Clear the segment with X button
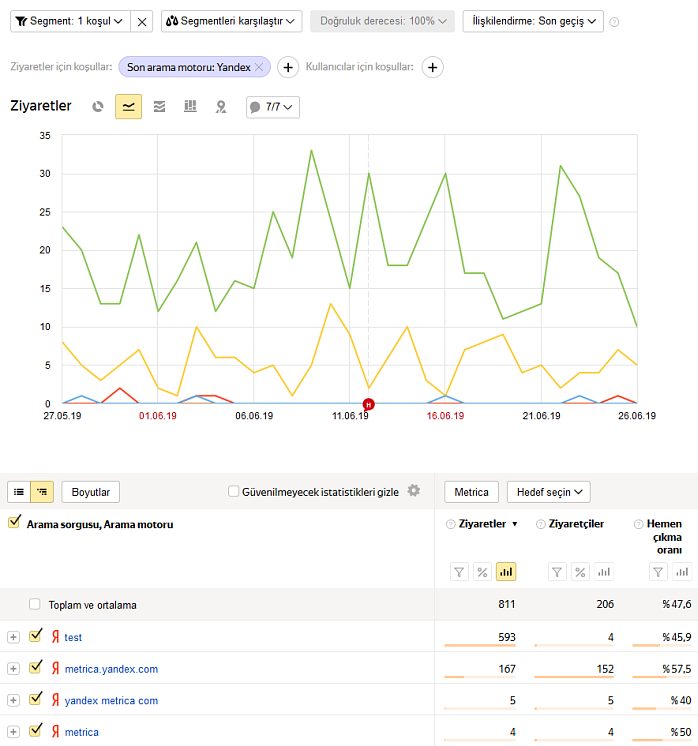This screenshot has height=746, width=698. (x=142, y=21)
